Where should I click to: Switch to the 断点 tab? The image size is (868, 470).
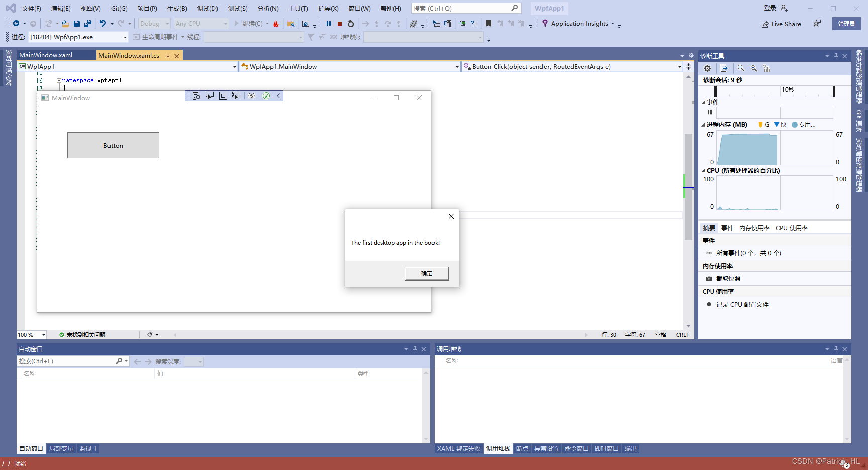[522, 449]
